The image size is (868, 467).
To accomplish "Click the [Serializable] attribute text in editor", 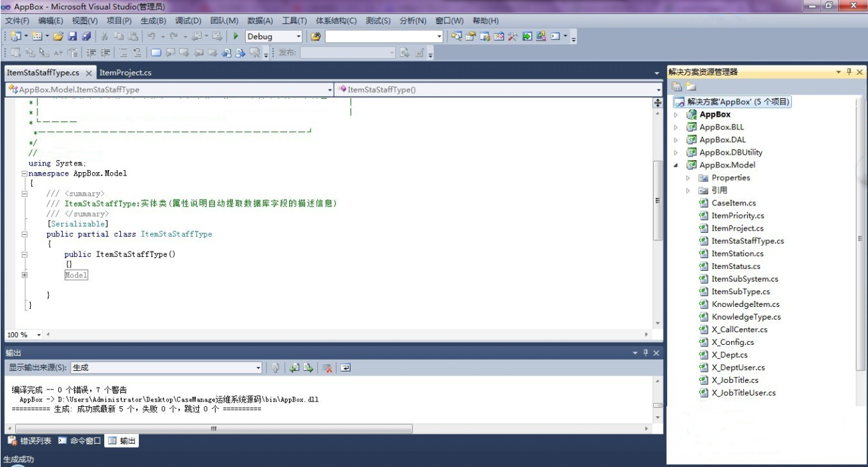I will pyautogui.click(x=77, y=224).
